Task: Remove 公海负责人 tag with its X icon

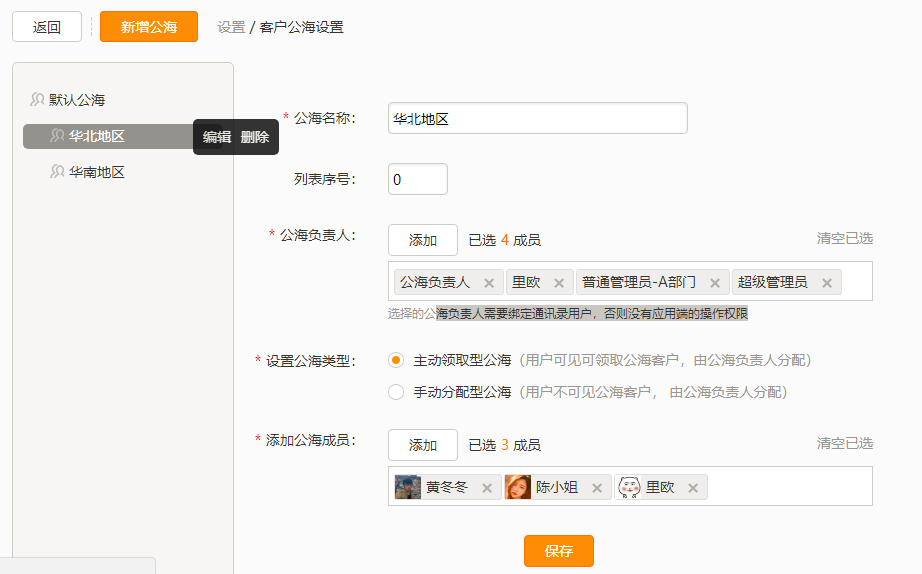Action: pyautogui.click(x=489, y=283)
